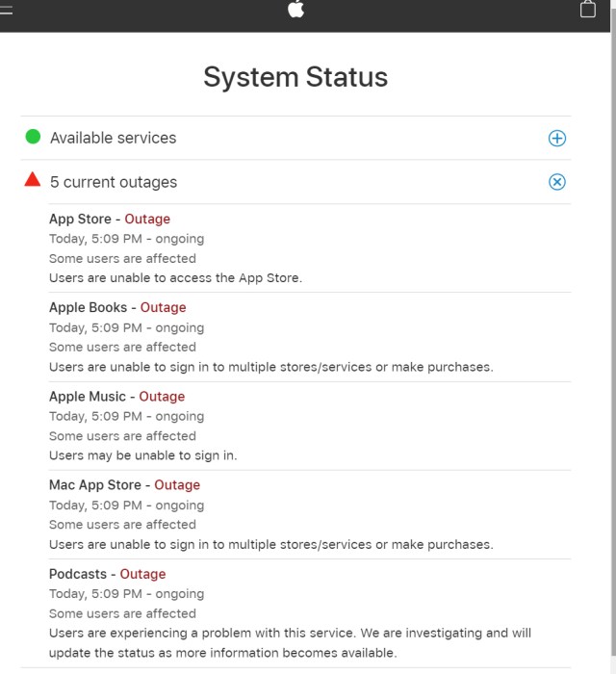Select the red outage triangle icon
Viewport: 616px width, 674px height.
32,180
